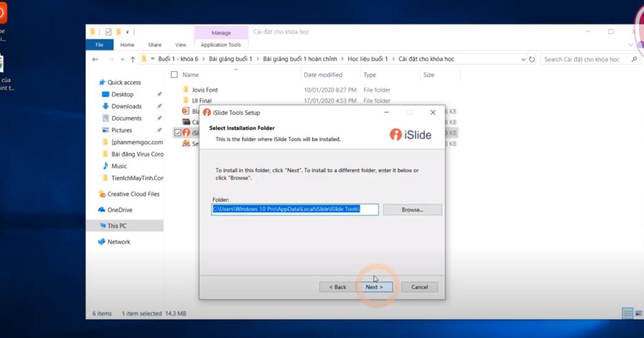The width and height of the screenshot is (644, 338).
Task: Cancel the iSlide Tools installation
Action: [x=420, y=287]
